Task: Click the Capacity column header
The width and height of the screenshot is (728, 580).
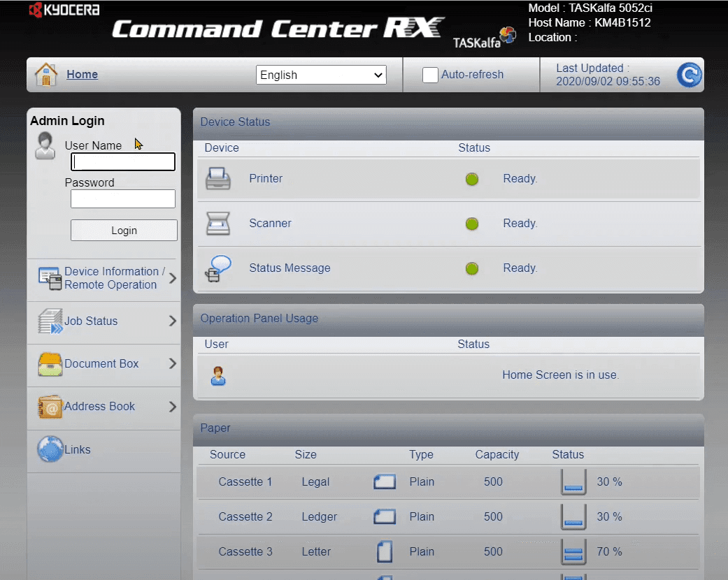Action: (x=497, y=455)
